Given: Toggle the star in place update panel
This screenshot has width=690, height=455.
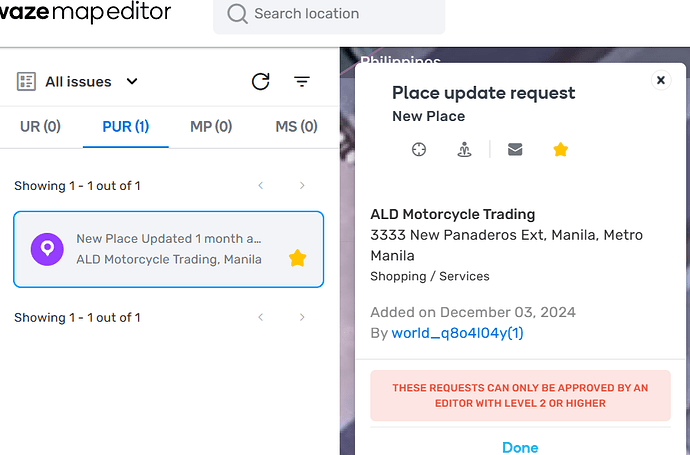Looking at the screenshot, I should click(x=560, y=150).
